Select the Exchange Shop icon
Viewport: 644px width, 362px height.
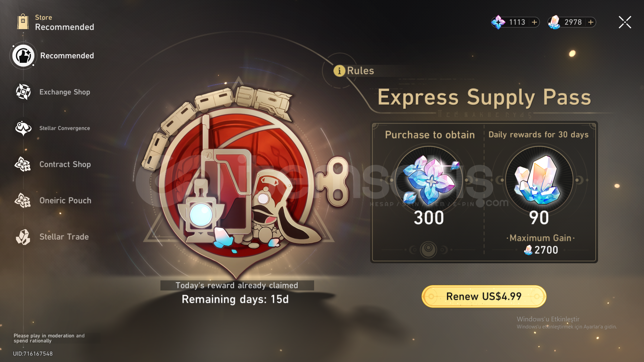pos(23,92)
